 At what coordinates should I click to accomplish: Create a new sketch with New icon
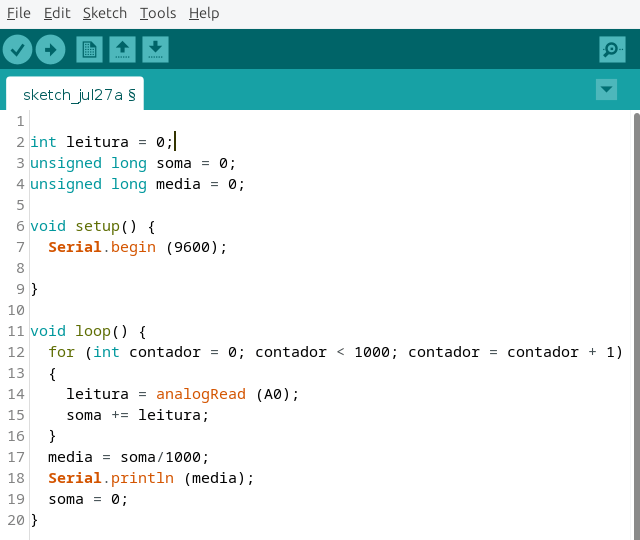[90, 49]
